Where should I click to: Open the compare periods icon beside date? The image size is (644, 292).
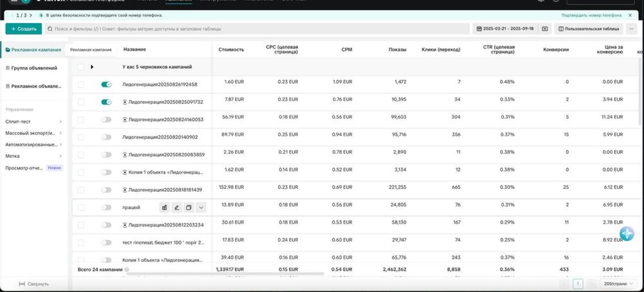coord(545,29)
